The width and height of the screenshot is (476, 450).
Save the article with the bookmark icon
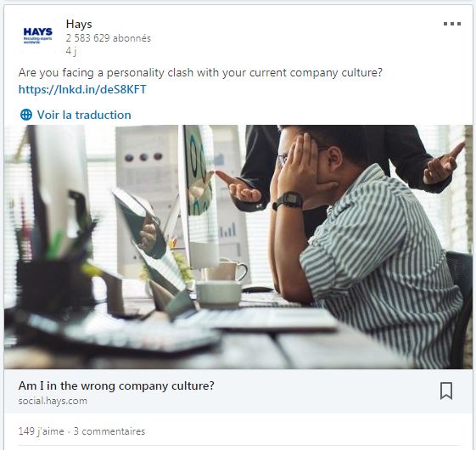(x=446, y=391)
